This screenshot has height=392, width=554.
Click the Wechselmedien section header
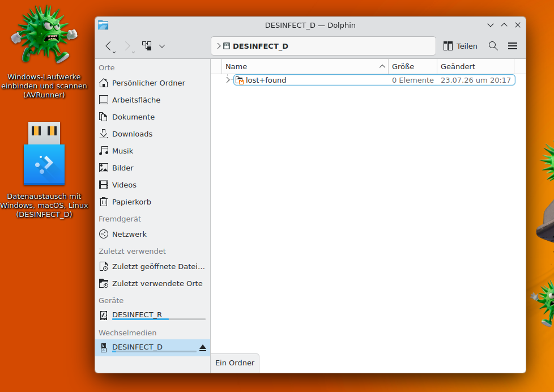click(127, 333)
